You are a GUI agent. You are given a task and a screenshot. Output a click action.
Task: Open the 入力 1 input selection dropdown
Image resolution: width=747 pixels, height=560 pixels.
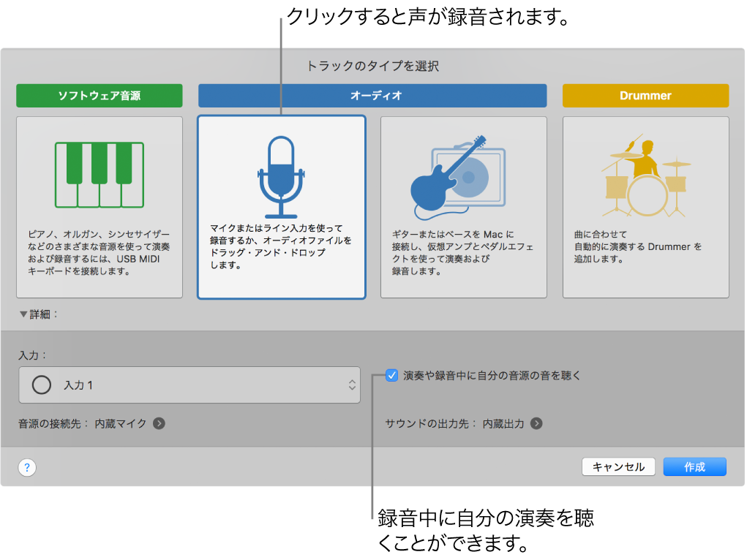pos(189,385)
